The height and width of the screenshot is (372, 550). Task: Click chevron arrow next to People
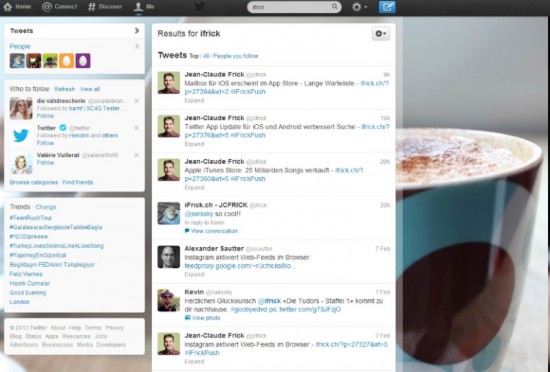pos(137,46)
